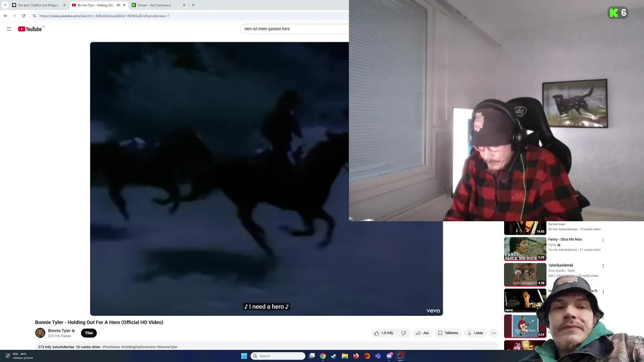This screenshot has height=362, width=644.
Task: Select the Bonnie Tyler - Holding Out tab
Action: pyautogui.click(x=99, y=5)
